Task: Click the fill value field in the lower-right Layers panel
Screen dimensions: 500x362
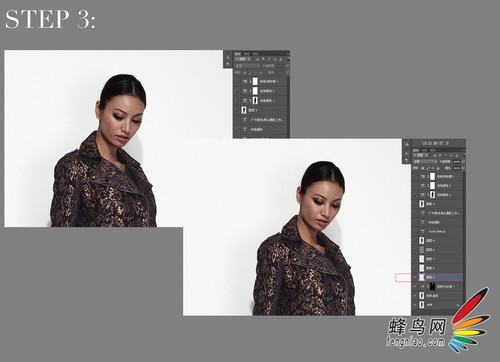Action: coord(456,168)
